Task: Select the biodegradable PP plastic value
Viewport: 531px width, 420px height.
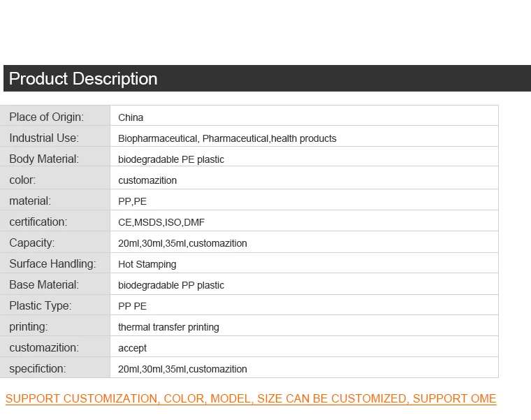Action: [171, 285]
